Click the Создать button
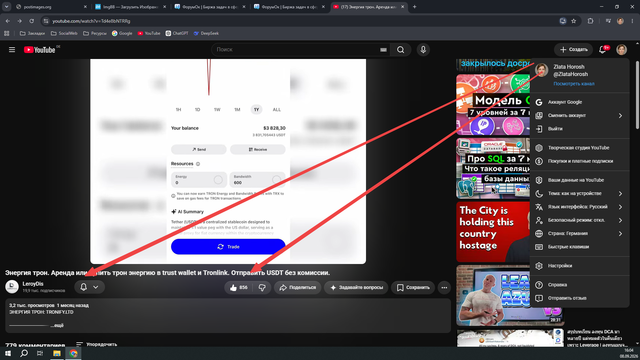Screen dimensions: 640x360 tap(573, 50)
